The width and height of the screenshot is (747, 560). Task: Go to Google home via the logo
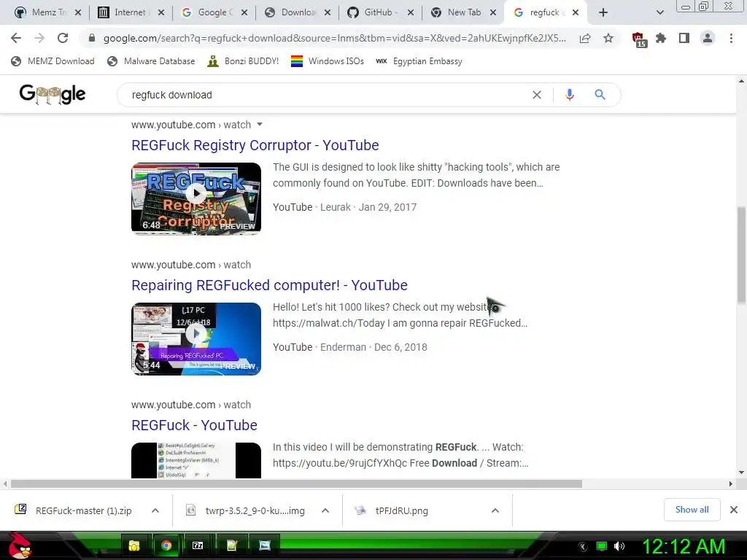coord(53,94)
